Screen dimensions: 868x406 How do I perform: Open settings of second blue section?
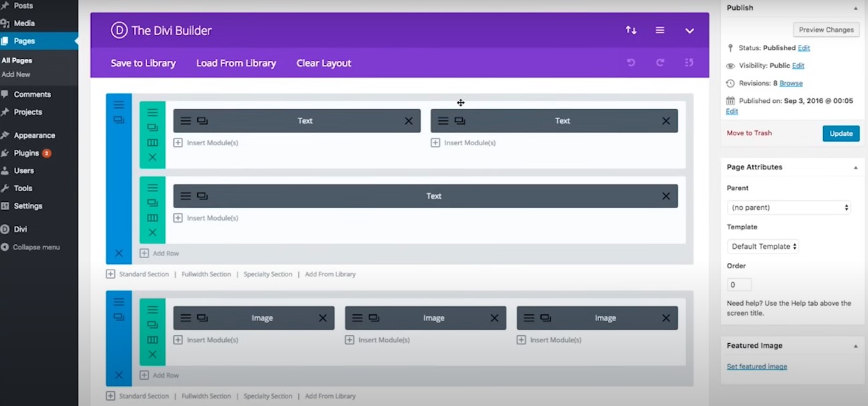(118, 302)
